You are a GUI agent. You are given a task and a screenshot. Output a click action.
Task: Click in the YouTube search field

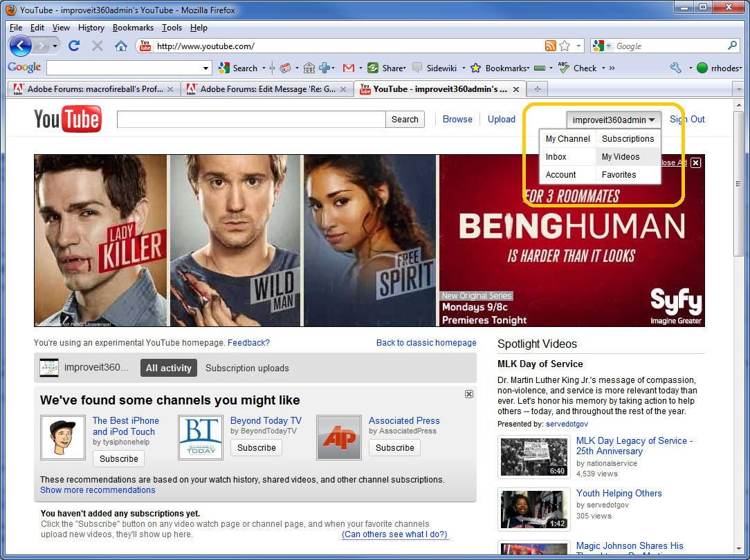(x=251, y=120)
